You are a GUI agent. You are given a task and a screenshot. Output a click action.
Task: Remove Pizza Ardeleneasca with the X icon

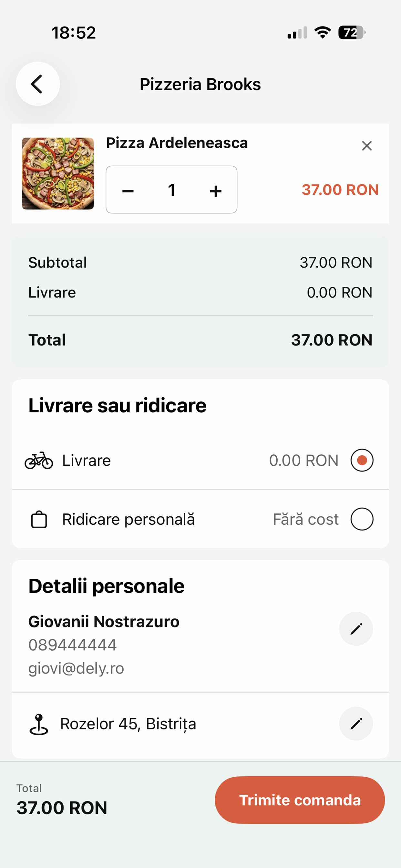pyautogui.click(x=367, y=146)
